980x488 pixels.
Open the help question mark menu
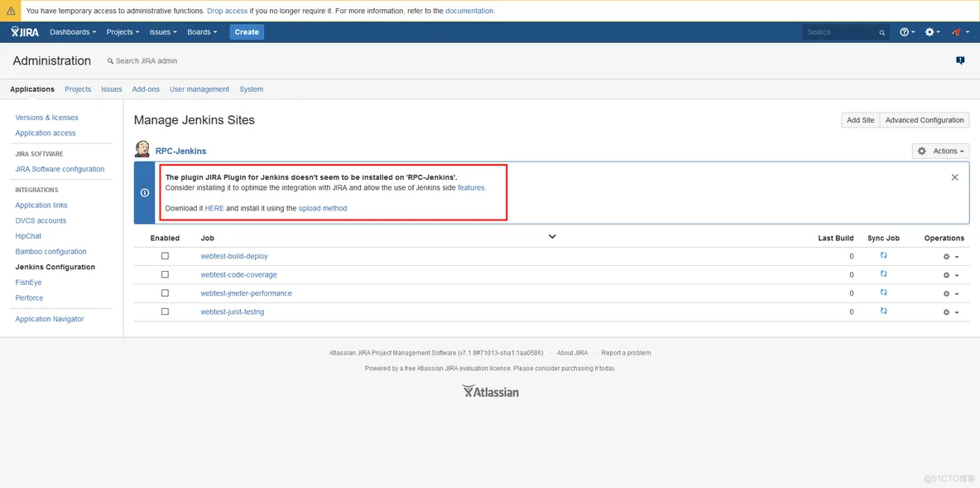click(x=907, y=32)
